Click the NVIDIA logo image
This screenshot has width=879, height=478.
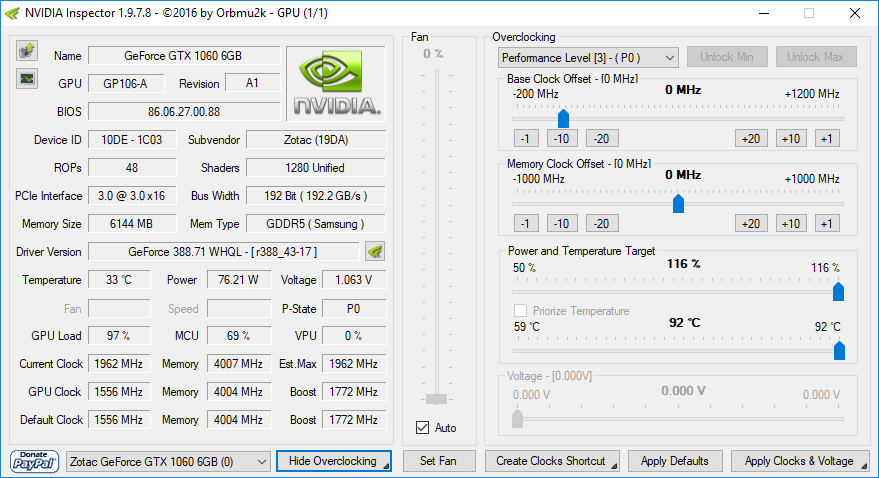(x=336, y=83)
